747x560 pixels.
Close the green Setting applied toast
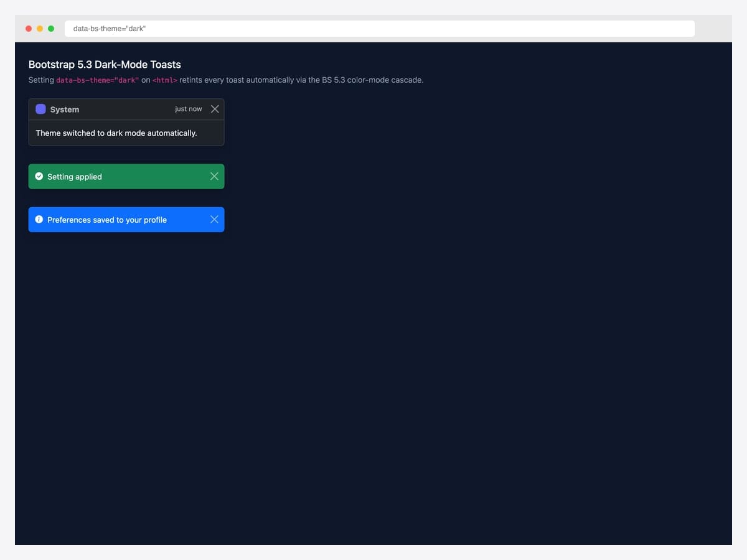214,176
